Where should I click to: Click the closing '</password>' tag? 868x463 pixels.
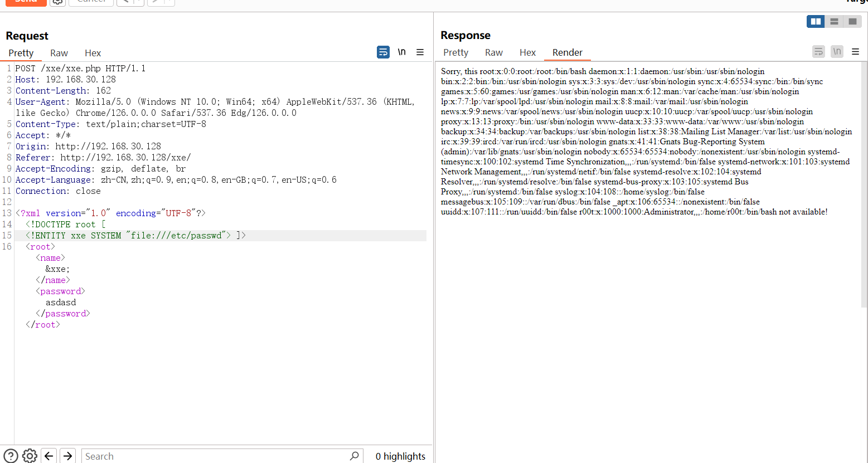point(63,314)
